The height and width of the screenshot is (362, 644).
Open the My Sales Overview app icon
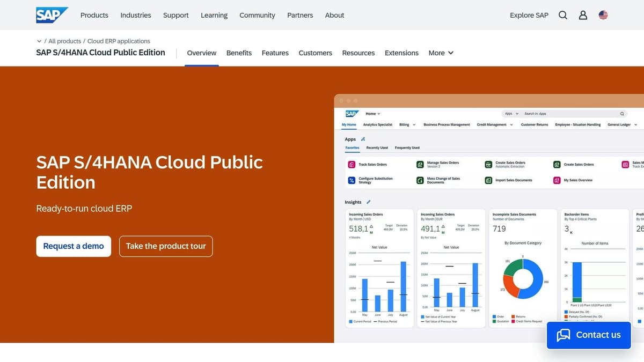point(557,180)
